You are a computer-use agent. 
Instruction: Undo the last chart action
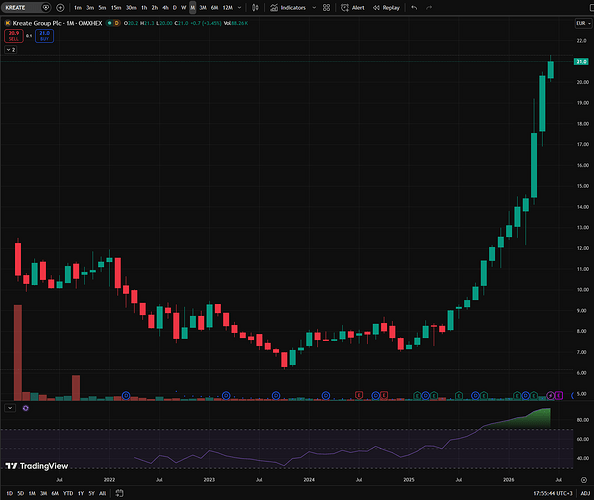point(414,8)
